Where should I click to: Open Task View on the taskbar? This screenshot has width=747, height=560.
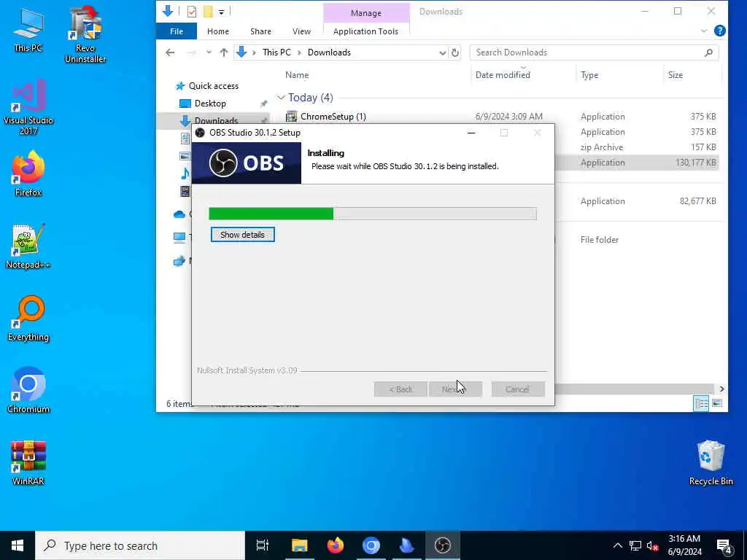point(263,545)
